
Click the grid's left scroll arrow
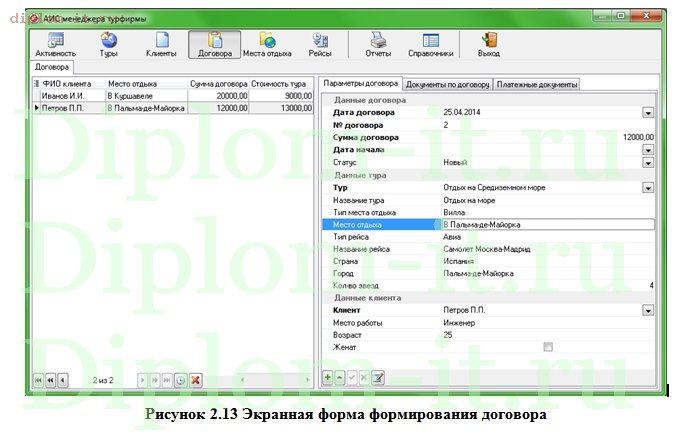tap(242, 380)
